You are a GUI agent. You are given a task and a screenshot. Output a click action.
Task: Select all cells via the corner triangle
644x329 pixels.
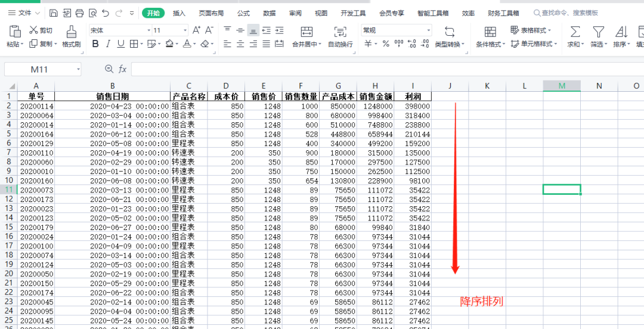pyautogui.click(x=11, y=86)
